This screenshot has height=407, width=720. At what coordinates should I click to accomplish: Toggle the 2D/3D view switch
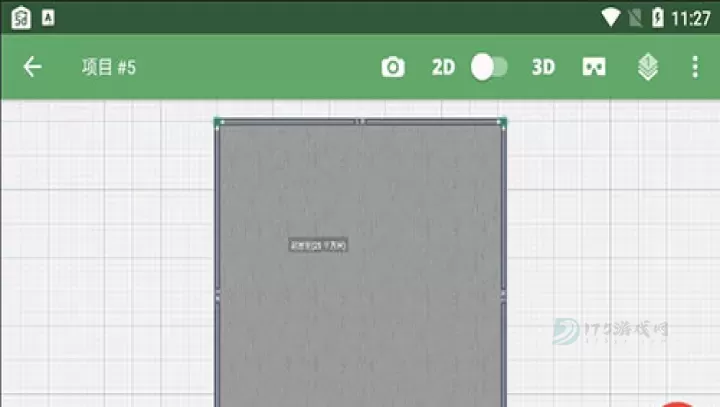click(x=489, y=67)
